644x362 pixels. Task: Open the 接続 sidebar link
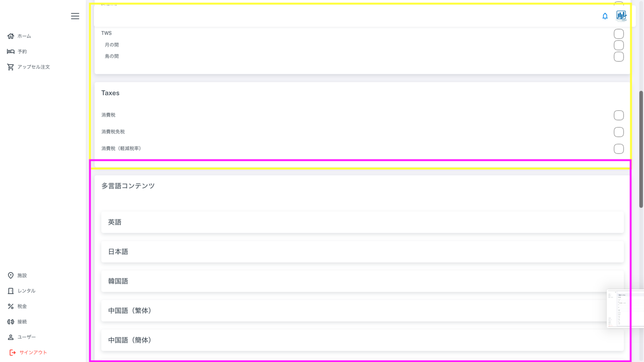(x=22, y=322)
